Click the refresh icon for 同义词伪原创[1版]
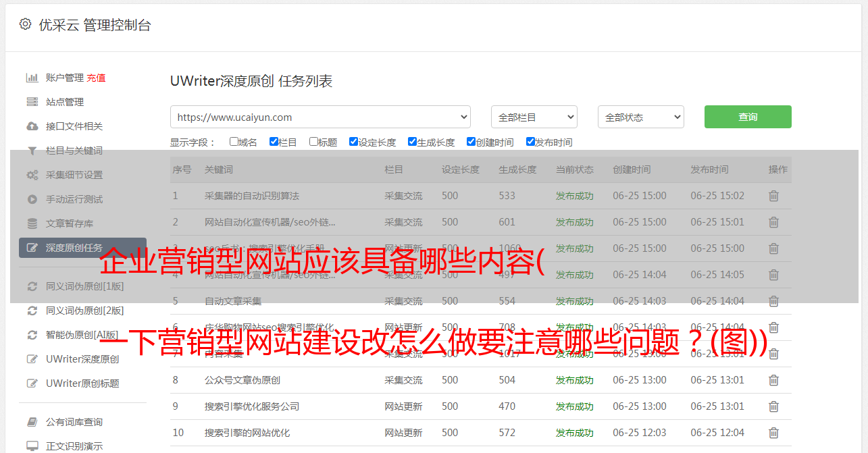Viewport: 868px width, 453px height. coord(32,286)
